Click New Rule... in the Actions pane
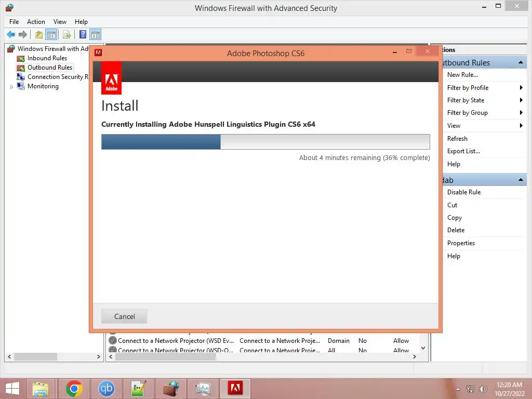This screenshot has height=399, width=532. pos(462,75)
